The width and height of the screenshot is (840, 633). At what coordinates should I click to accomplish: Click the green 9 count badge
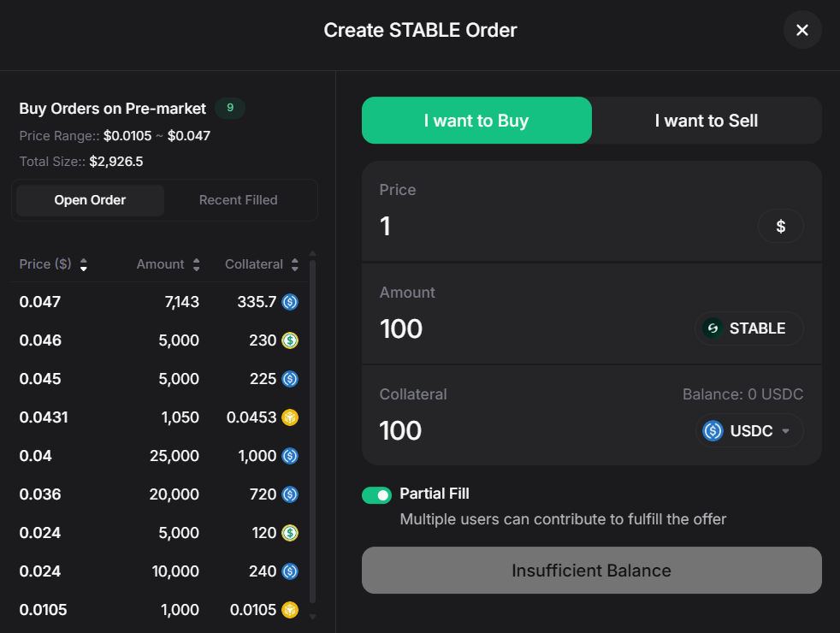coord(230,109)
